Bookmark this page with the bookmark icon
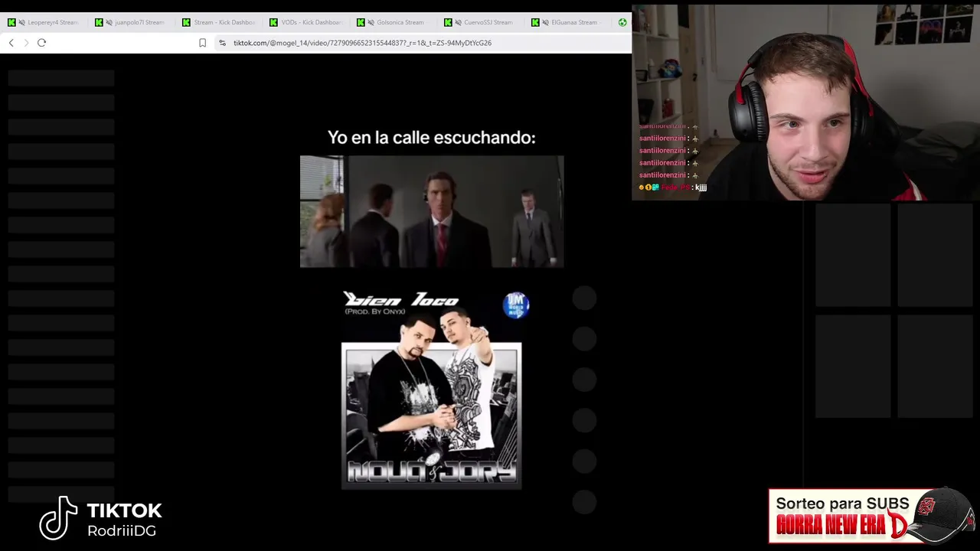Viewport: 980px width, 551px height. point(202,43)
